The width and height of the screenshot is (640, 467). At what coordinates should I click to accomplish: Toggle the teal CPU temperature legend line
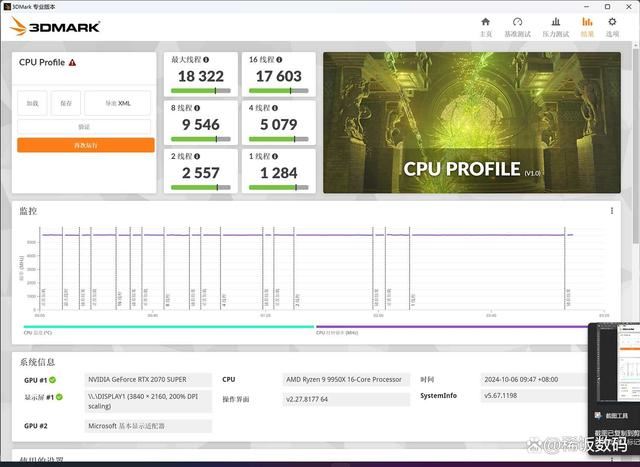169,327
